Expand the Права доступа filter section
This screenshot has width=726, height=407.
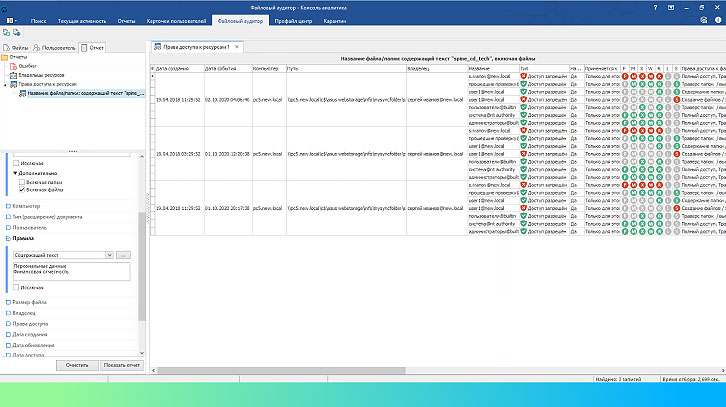pos(8,324)
